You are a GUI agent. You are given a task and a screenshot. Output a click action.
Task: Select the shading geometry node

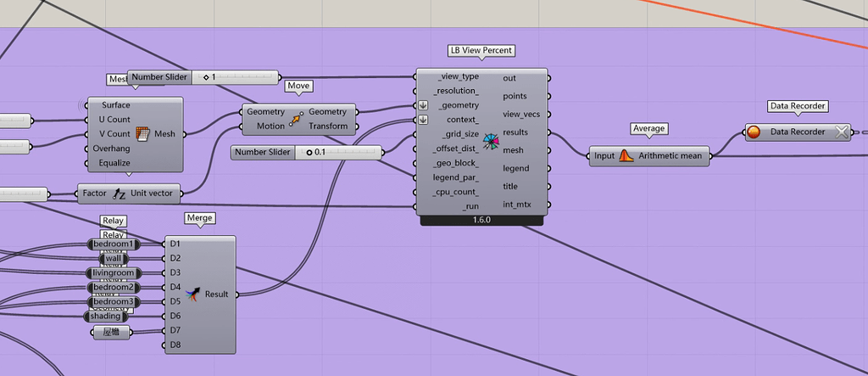pyautogui.click(x=106, y=316)
